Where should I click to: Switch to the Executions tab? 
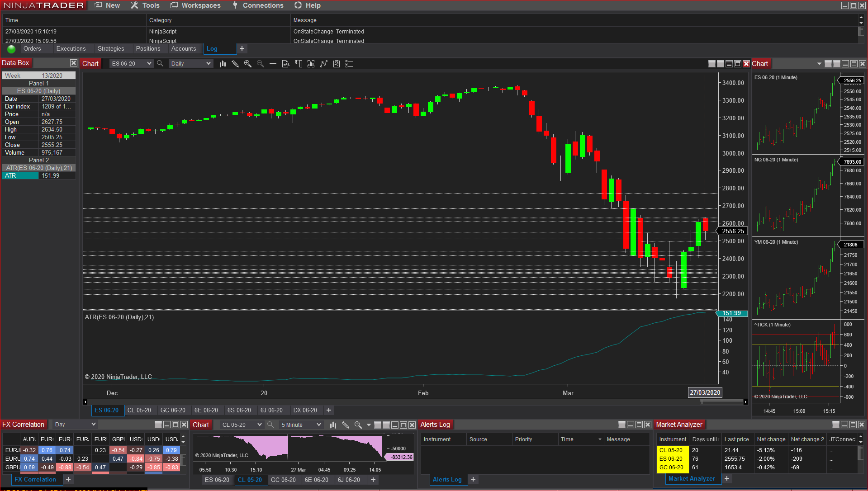coord(71,49)
